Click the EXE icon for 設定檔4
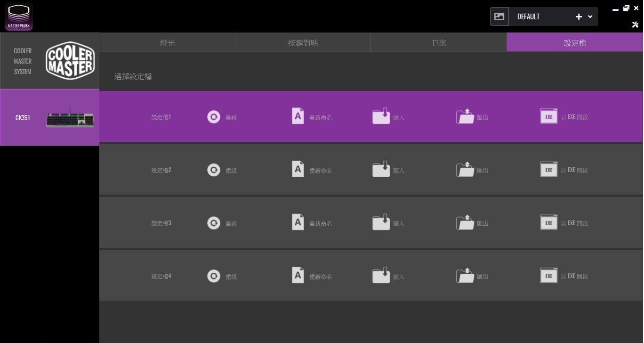The image size is (644, 343). (x=549, y=276)
